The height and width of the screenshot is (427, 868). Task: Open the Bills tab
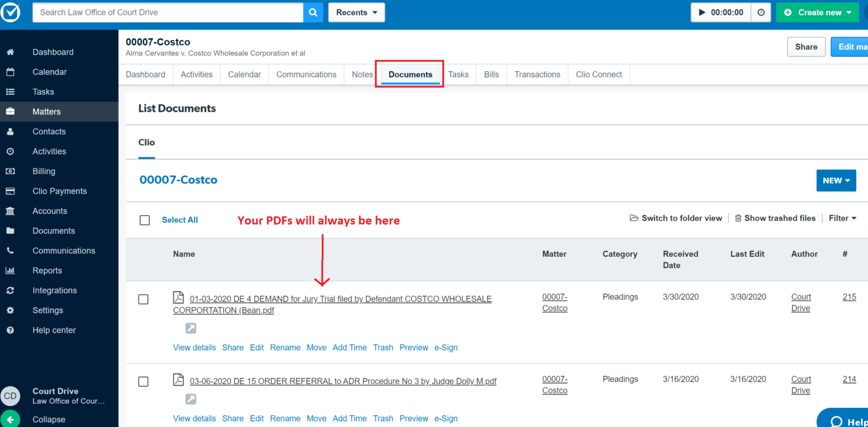pyautogui.click(x=491, y=74)
